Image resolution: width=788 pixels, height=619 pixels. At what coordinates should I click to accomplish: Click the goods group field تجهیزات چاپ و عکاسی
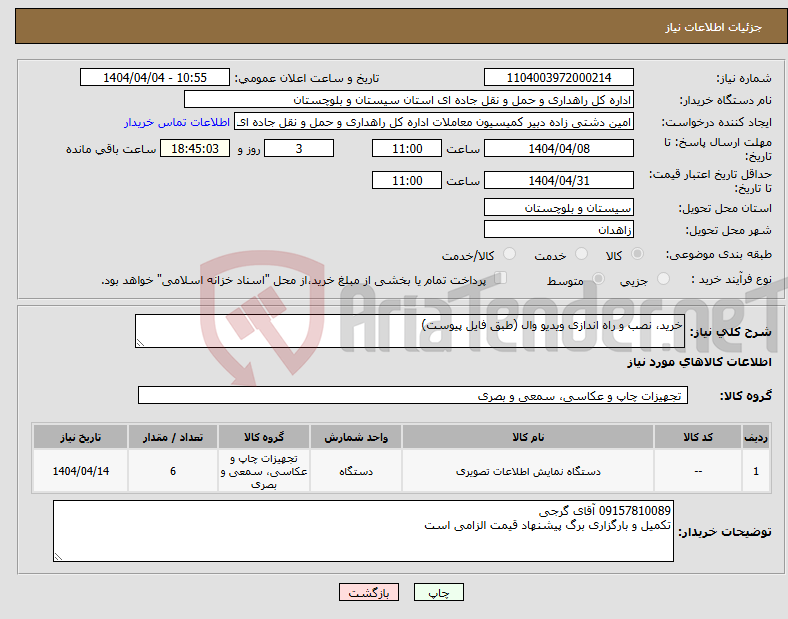pos(413,395)
